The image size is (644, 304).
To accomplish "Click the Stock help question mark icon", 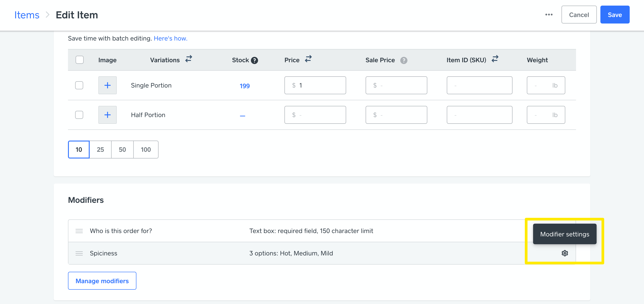I will [254, 60].
